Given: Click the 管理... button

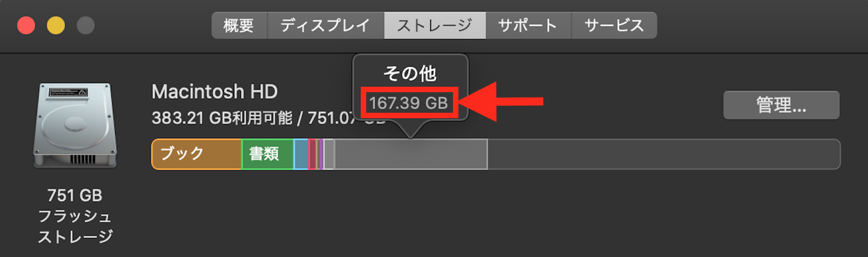Looking at the screenshot, I should 781,105.
